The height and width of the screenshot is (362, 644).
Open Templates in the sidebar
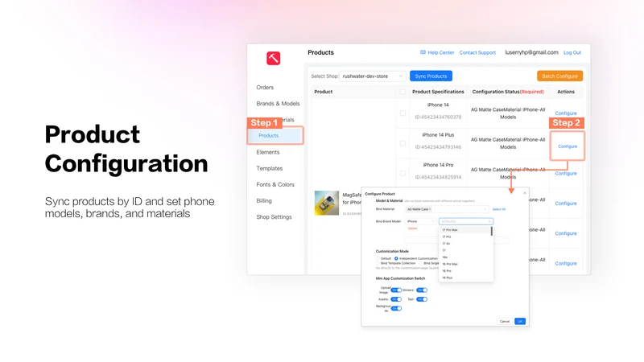(x=270, y=168)
